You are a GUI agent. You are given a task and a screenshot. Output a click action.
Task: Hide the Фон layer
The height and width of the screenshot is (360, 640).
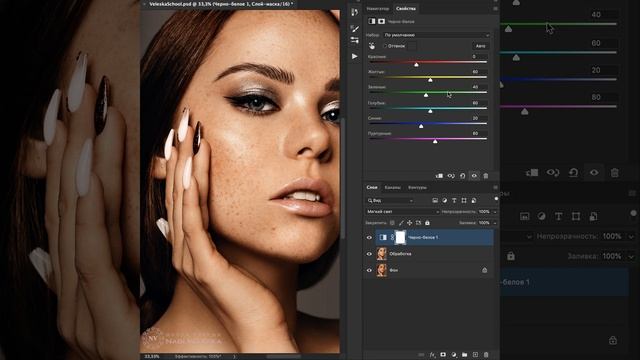369,270
